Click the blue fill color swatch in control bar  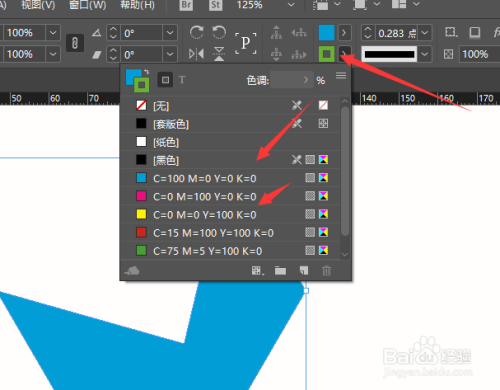click(326, 33)
